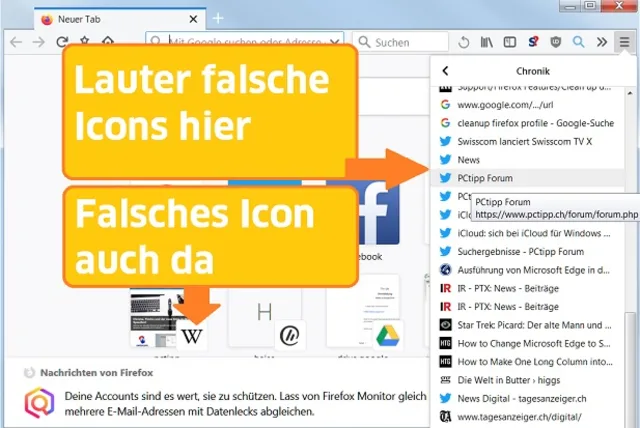
Task: Open www.google.com/.../url history entry
Action: pyautogui.click(x=527, y=105)
